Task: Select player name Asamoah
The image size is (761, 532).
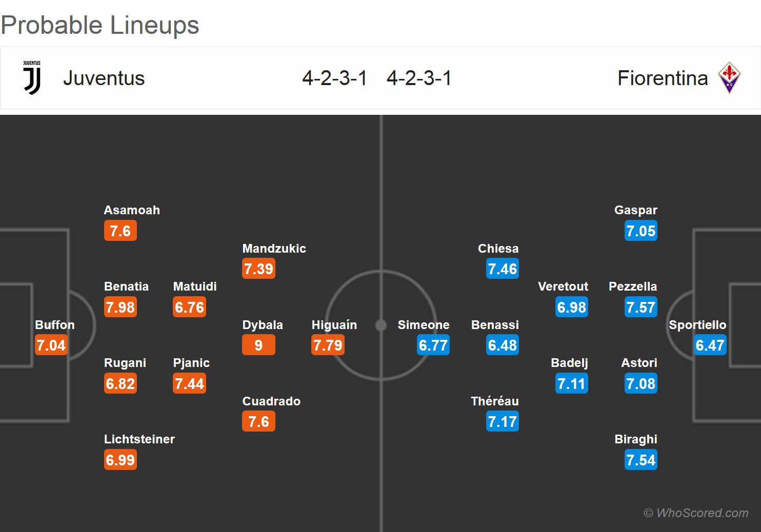Action: 132,210
